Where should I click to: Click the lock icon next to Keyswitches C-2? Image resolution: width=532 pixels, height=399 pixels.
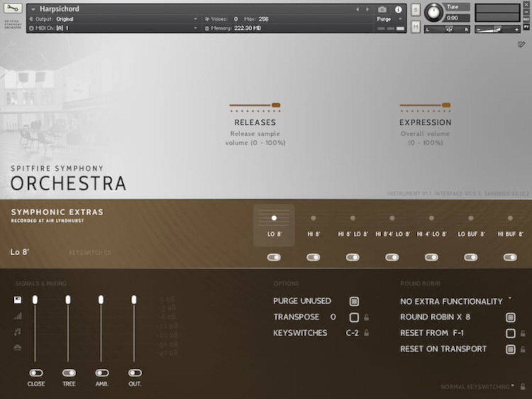tap(366, 333)
